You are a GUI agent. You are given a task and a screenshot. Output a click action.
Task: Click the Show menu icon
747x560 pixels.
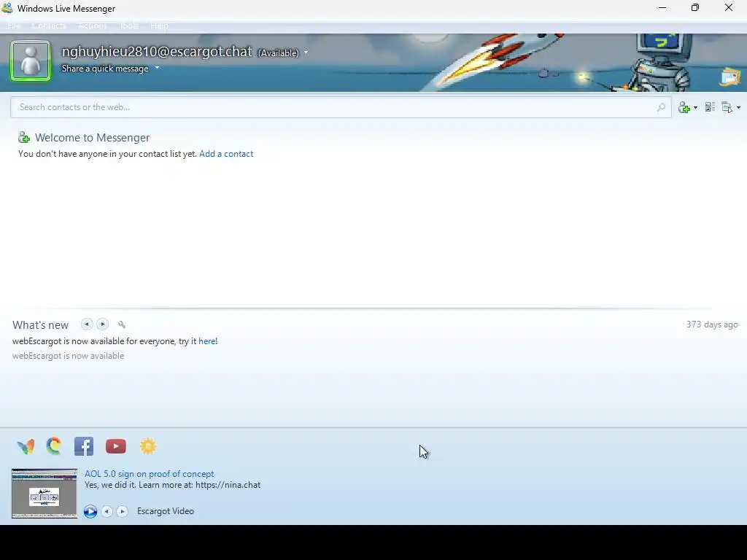point(727,108)
